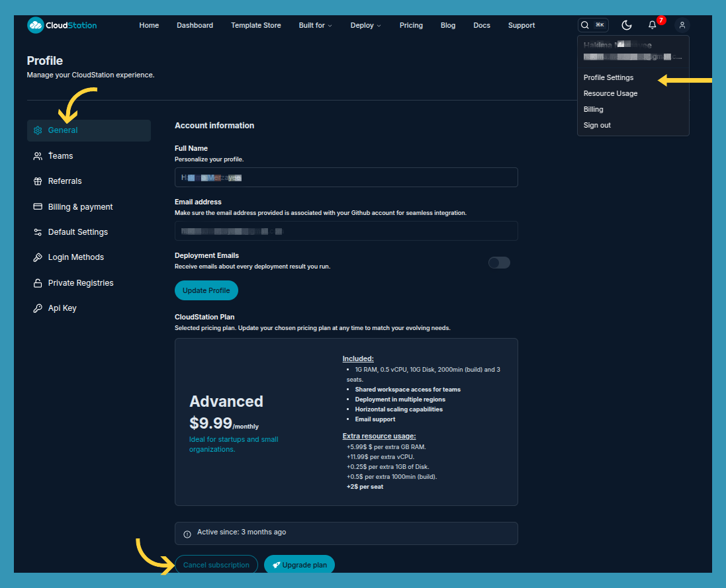Viewport: 726px width, 588px height.
Task: Click the gift icon beside Referrals
Action: [x=38, y=181]
